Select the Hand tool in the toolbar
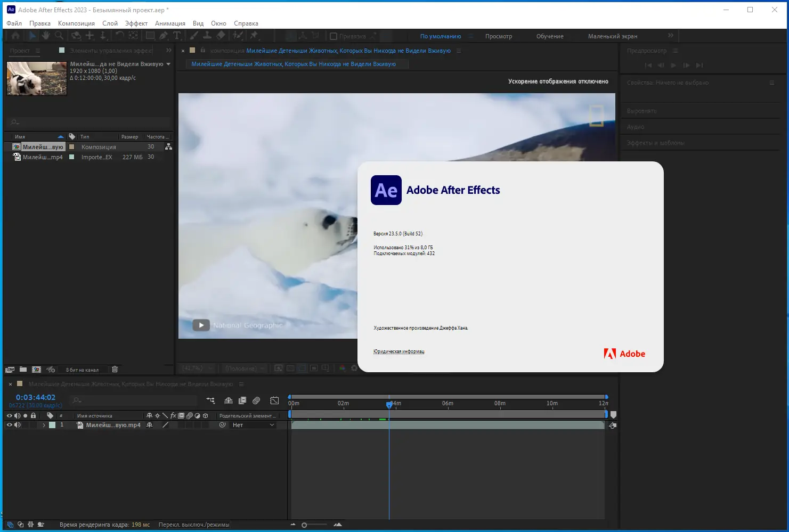789x532 pixels. 45,35
